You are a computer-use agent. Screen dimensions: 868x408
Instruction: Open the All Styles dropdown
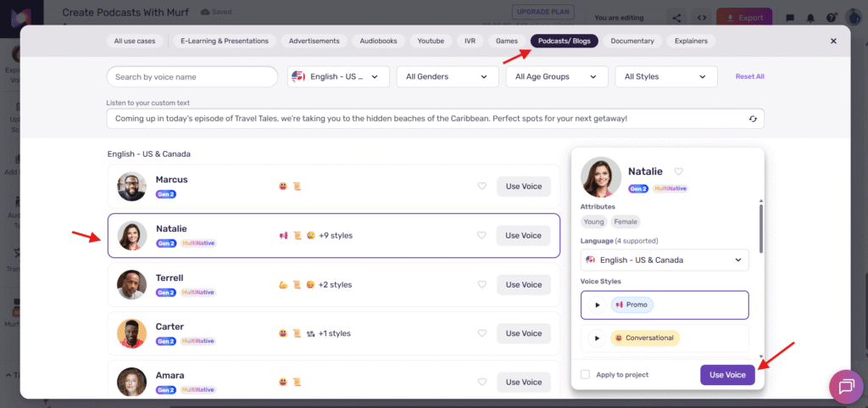pos(666,76)
